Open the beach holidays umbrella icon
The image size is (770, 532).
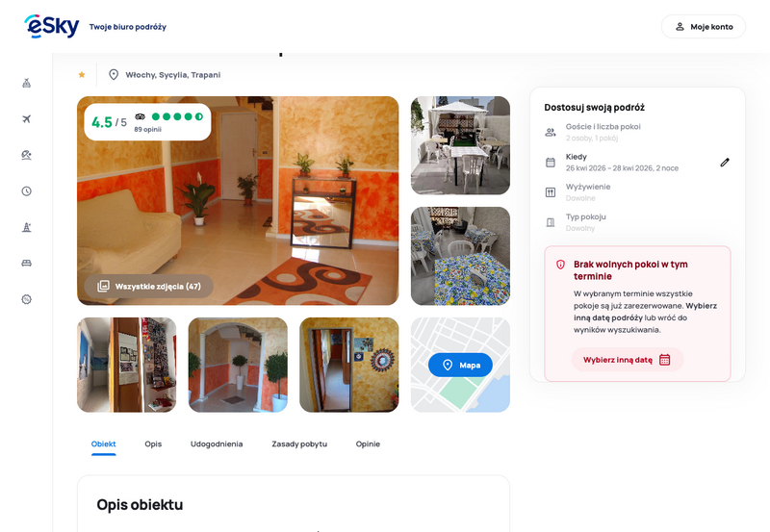point(27,155)
